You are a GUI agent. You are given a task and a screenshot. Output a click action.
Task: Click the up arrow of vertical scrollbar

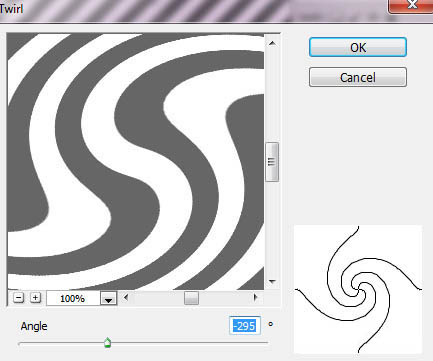[272, 43]
